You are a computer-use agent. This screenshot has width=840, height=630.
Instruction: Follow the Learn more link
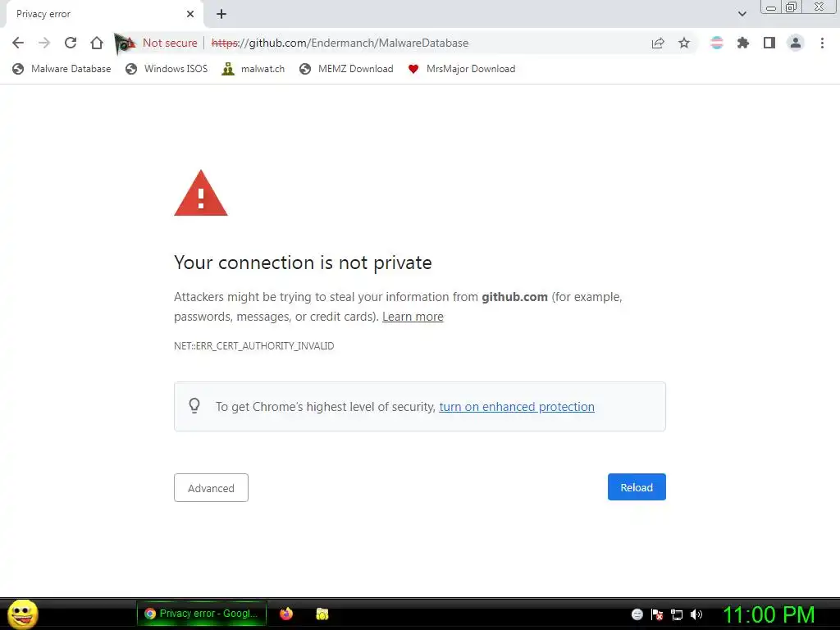coord(413,317)
